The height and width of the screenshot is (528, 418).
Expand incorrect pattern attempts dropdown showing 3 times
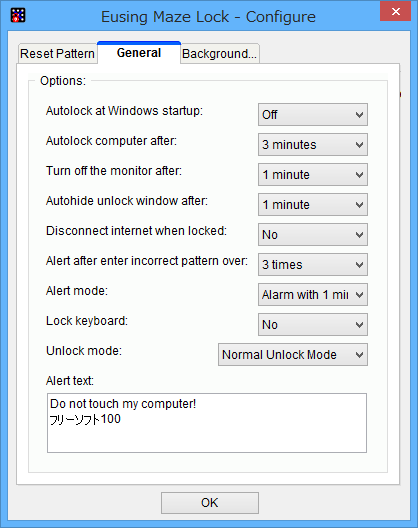313,264
